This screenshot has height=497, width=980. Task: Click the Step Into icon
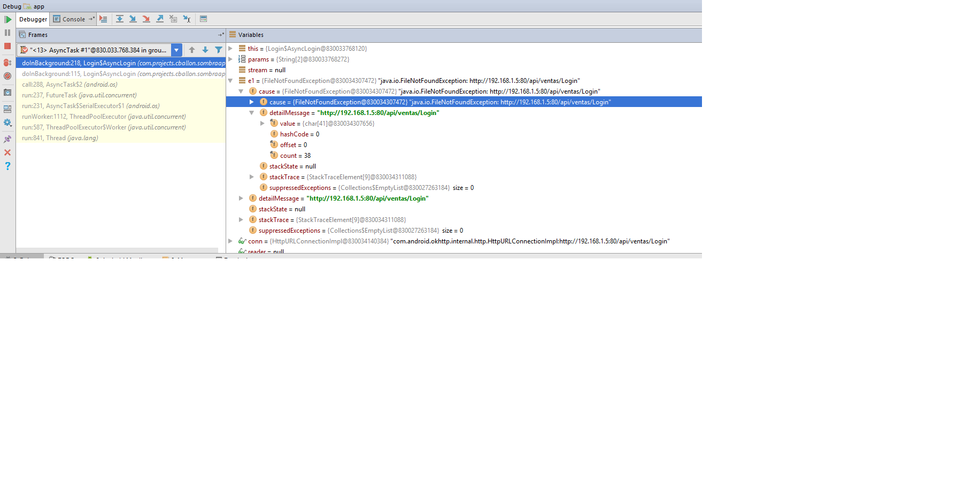pos(133,19)
